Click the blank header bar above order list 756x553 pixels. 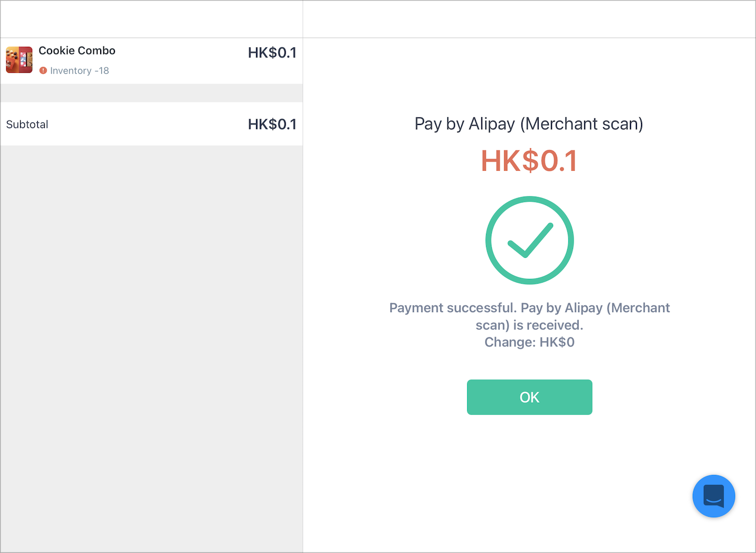click(151, 19)
